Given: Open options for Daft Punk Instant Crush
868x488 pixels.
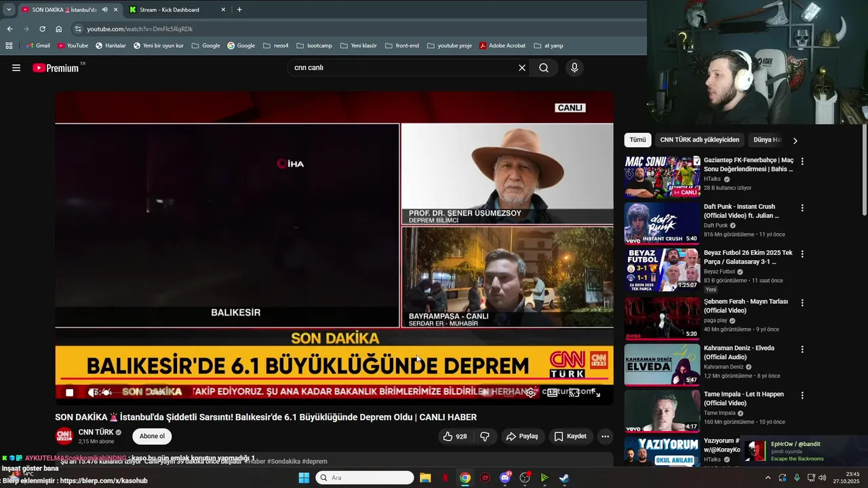Looking at the screenshot, I should (x=802, y=208).
